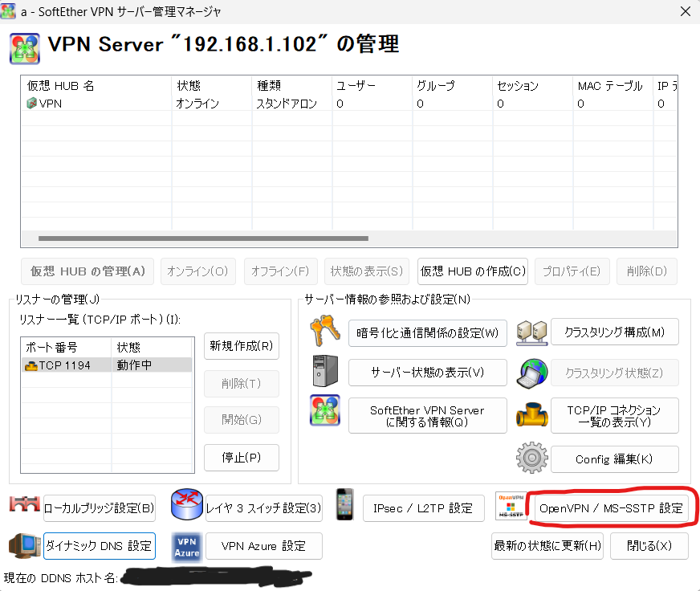Click the VPN virtual hub icon in the list
The height and width of the screenshot is (591, 700).
point(31,104)
